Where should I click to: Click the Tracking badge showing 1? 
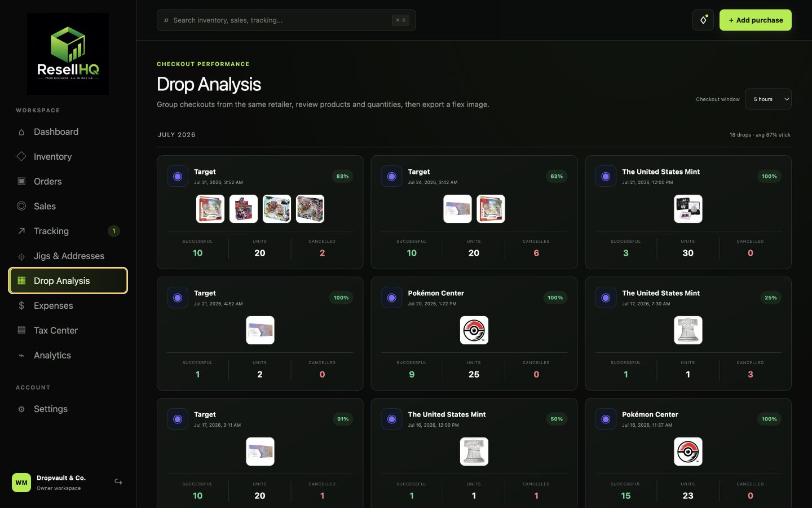tap(113, 231)
